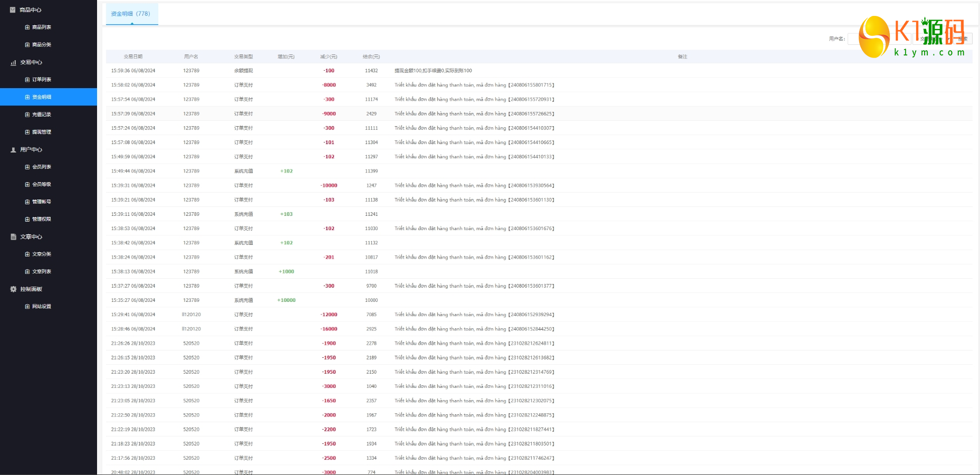Go to 提现管理 page

[x=41, y=132]
